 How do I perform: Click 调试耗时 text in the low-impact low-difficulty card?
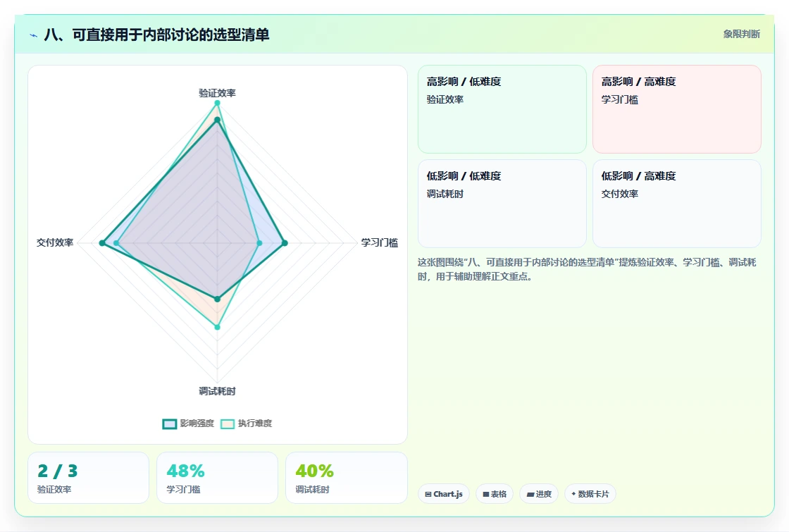pos(445,194)
